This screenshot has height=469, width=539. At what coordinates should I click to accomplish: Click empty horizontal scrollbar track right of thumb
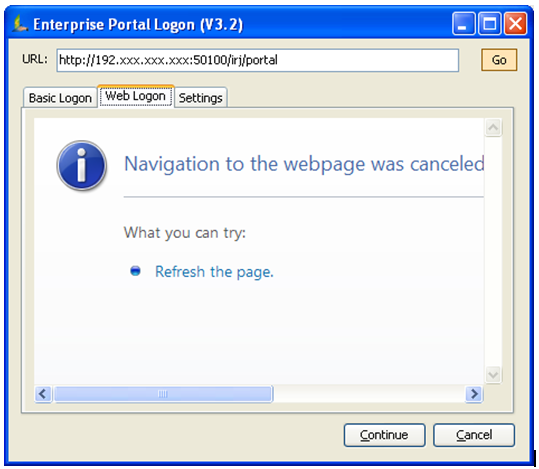369,394
